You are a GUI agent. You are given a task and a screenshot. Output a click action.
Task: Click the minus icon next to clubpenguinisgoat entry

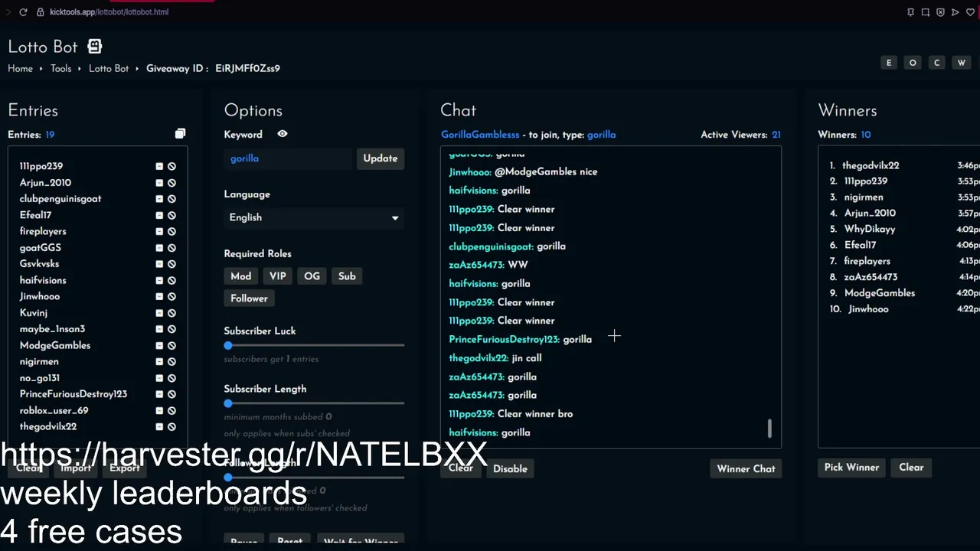click(x=159, y=199)
